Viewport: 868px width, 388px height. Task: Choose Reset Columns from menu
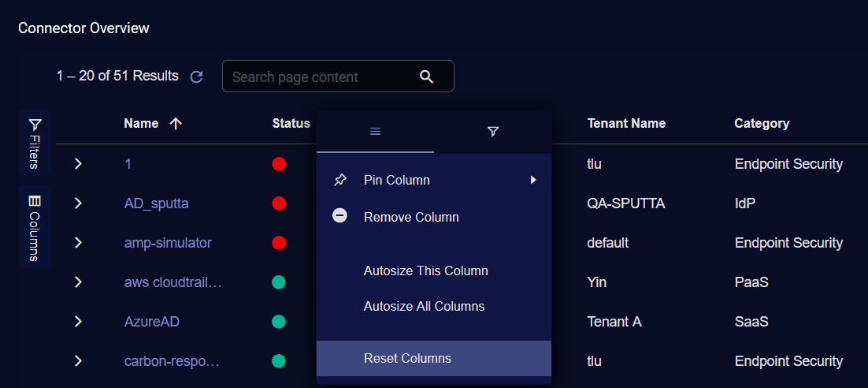point(407,358)
